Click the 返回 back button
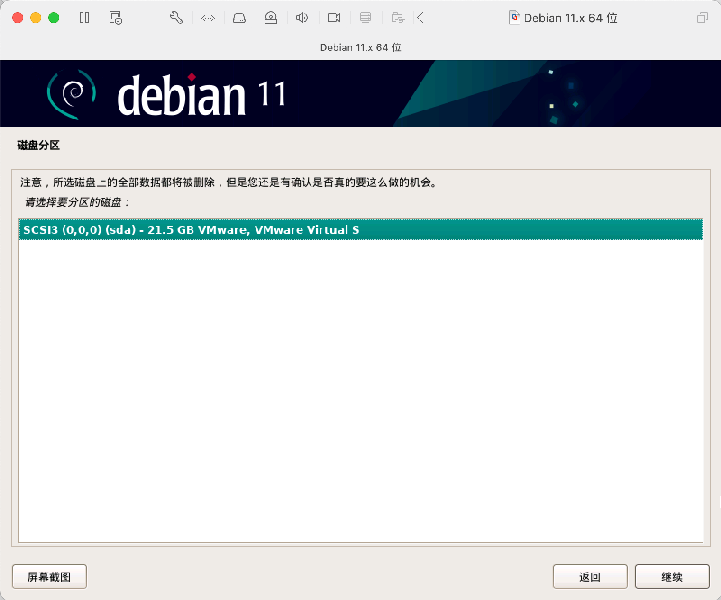This screenshot has height=600, width=721. [x=590, y=577]
